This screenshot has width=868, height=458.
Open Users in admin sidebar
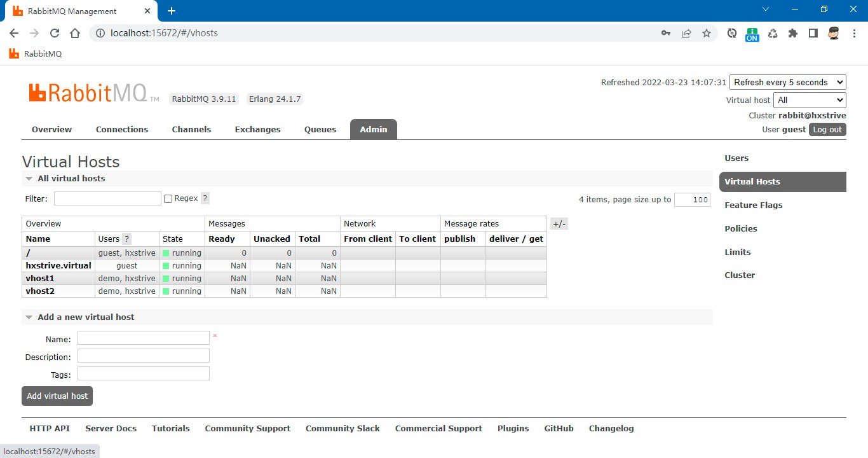pos(736,158)
